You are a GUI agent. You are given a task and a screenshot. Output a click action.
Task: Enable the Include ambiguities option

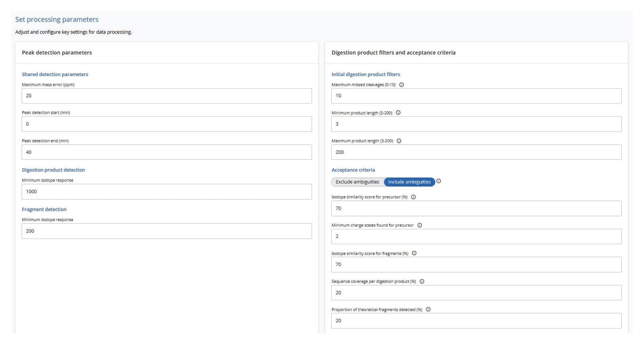point(410,182)
